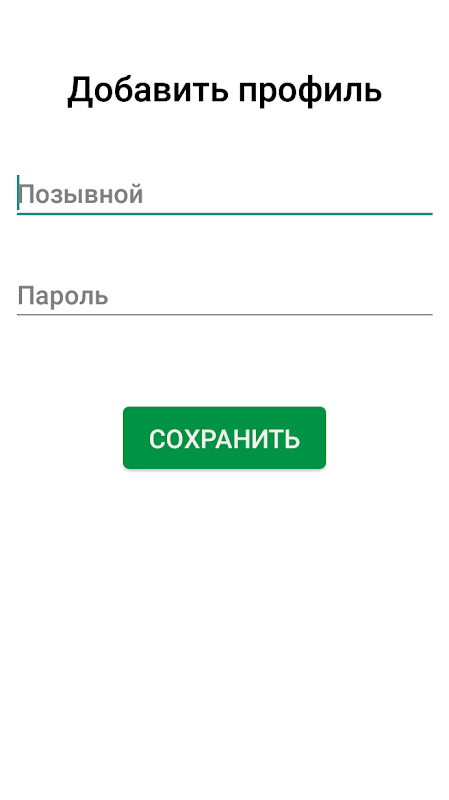This screenshot has width=449, height=800.
Task: Click the word профиль in the title
Action: coord(310,90)
